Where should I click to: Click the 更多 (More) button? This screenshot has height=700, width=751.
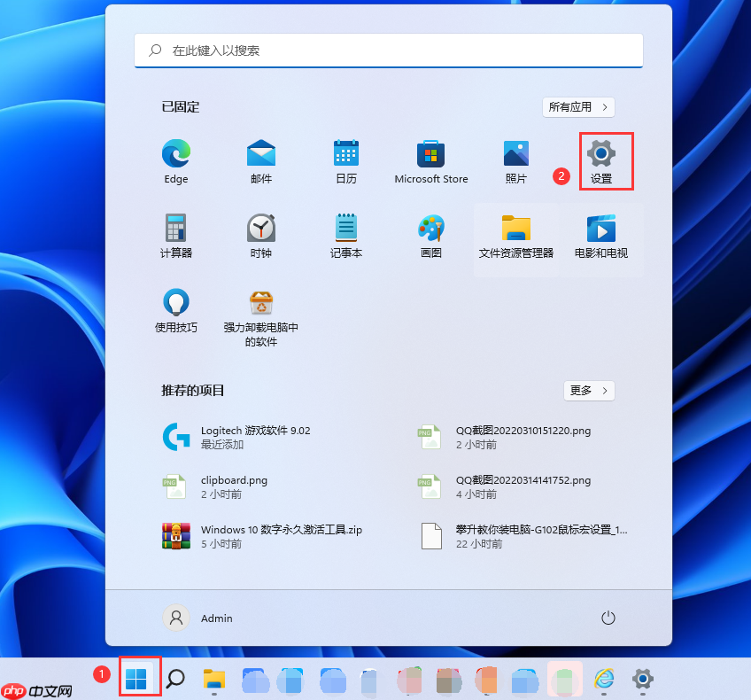tap(589, 390)
